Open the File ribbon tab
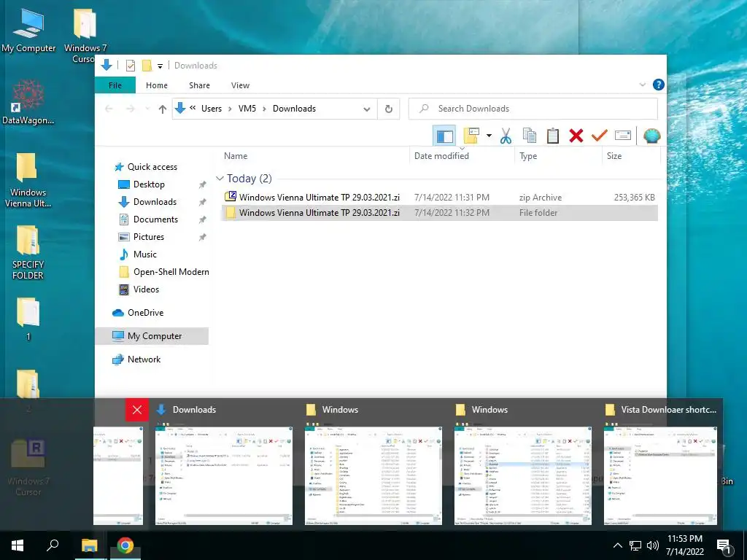 (x=115, y=85)
